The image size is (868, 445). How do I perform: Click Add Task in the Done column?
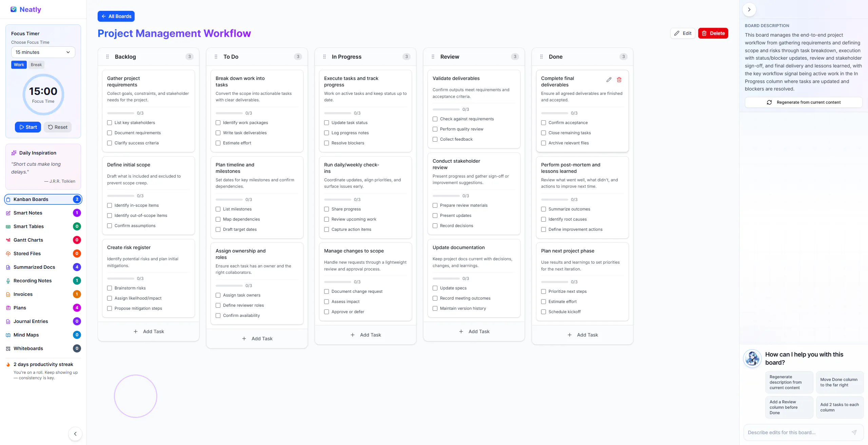click(x=583, y=335)
